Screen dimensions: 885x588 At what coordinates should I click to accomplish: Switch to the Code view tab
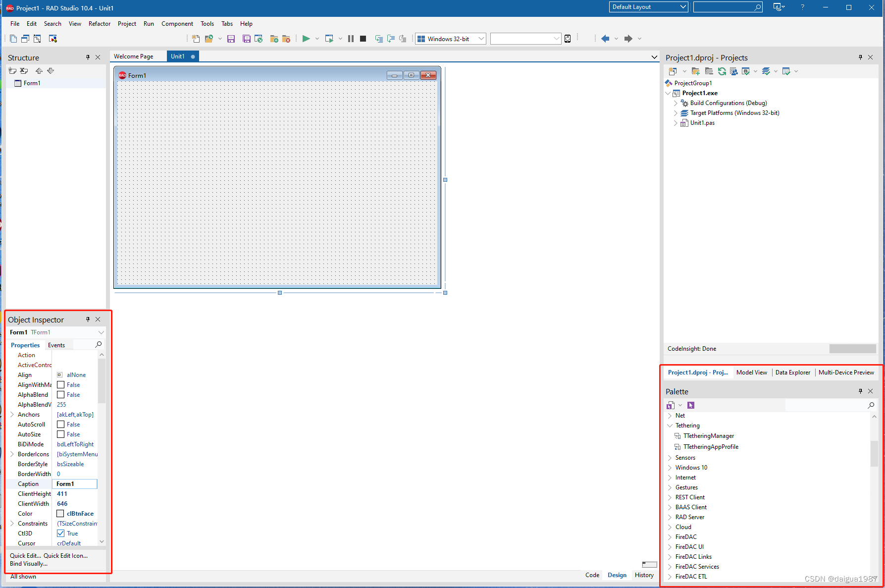[x=592, y=575]
